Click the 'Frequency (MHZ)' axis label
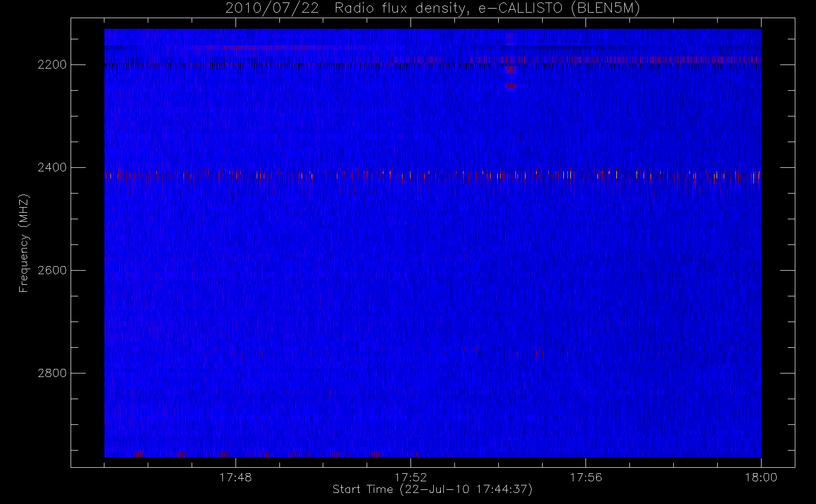816x504 pixels. [x=23, y=243]
